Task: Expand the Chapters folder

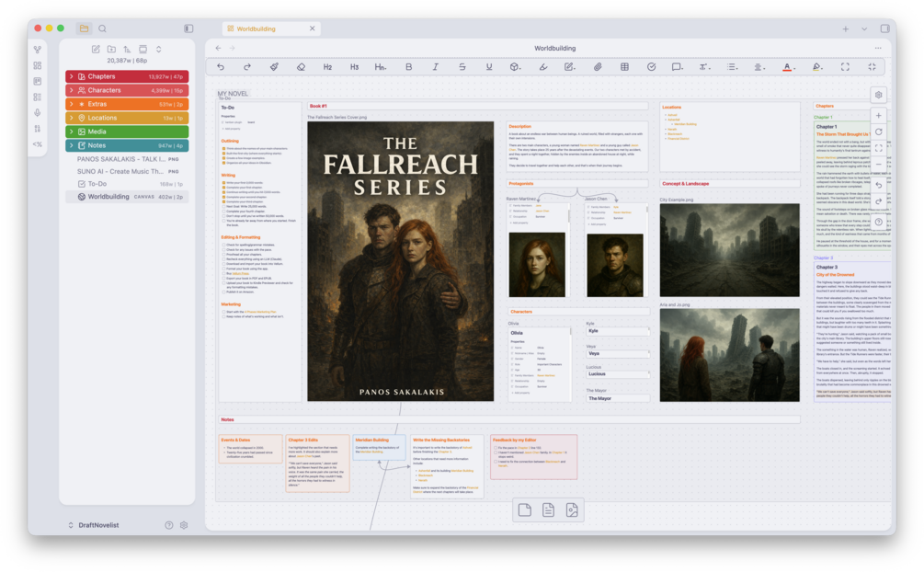Action: coord(127,76)
